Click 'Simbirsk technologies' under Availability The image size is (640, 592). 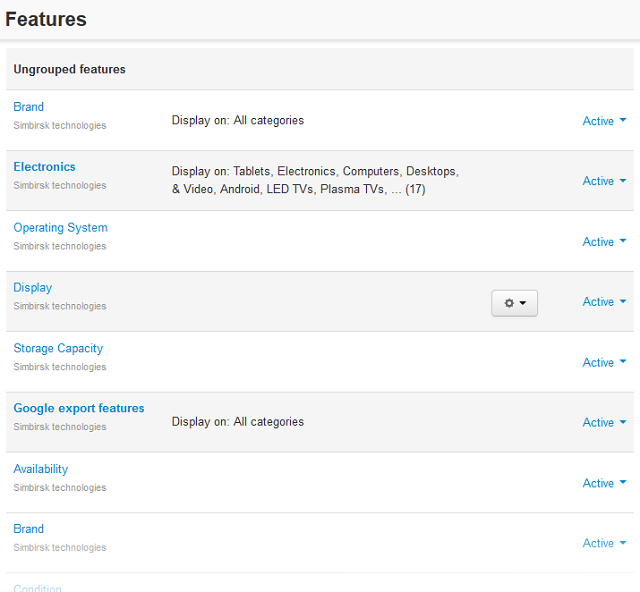[x=60, y=487]
